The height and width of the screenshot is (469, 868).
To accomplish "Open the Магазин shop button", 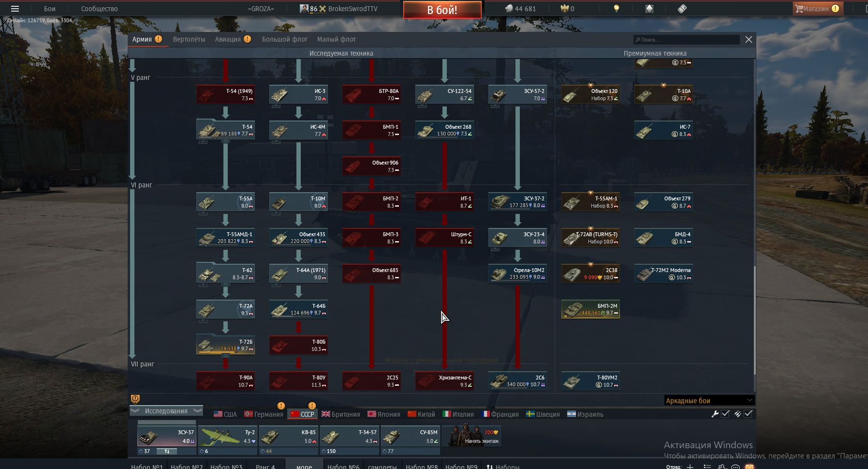I will [x=818, y=9].
